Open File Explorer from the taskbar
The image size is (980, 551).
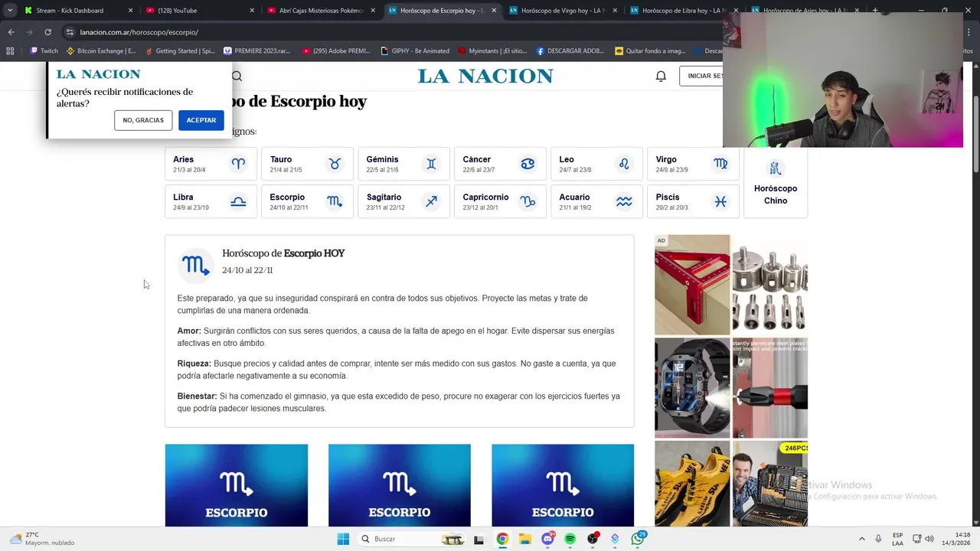(x=525, y=539)
